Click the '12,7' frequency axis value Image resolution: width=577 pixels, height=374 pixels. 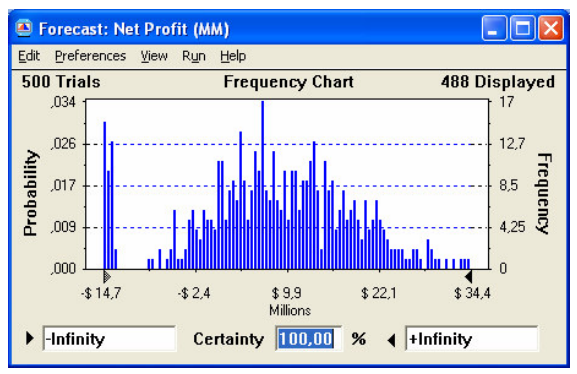click(x=512, y=143)
